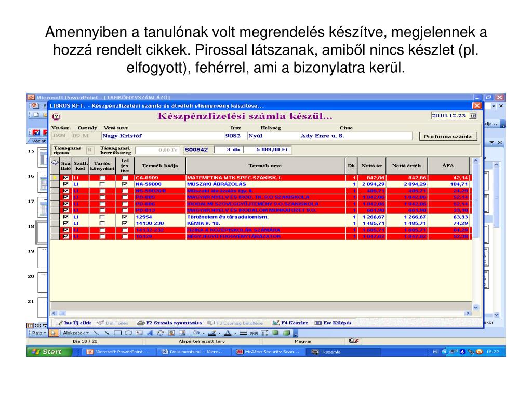Click the item table's scroll down arrow
Image resolution: width=532 pixels, height=399 pixels.
pos(476,307)
